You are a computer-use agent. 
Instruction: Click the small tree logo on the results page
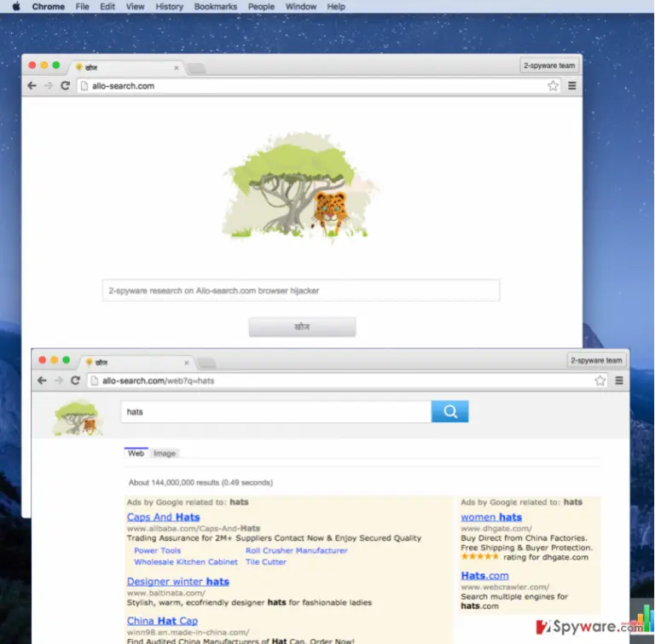[x=78, y=417]
